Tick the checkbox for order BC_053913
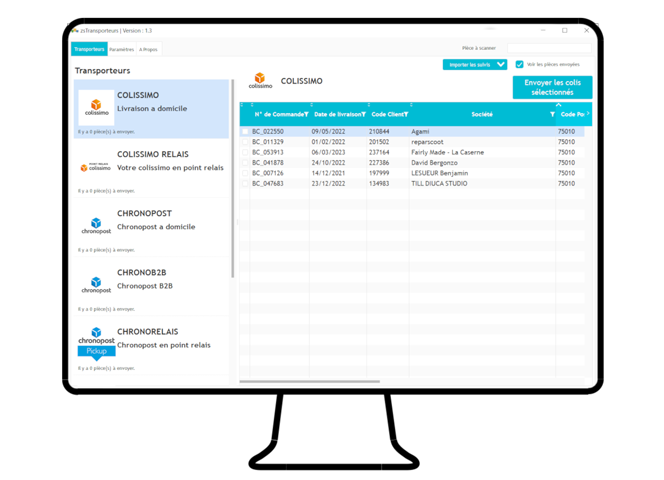This screenshot has width=664, height=480. 245,152
